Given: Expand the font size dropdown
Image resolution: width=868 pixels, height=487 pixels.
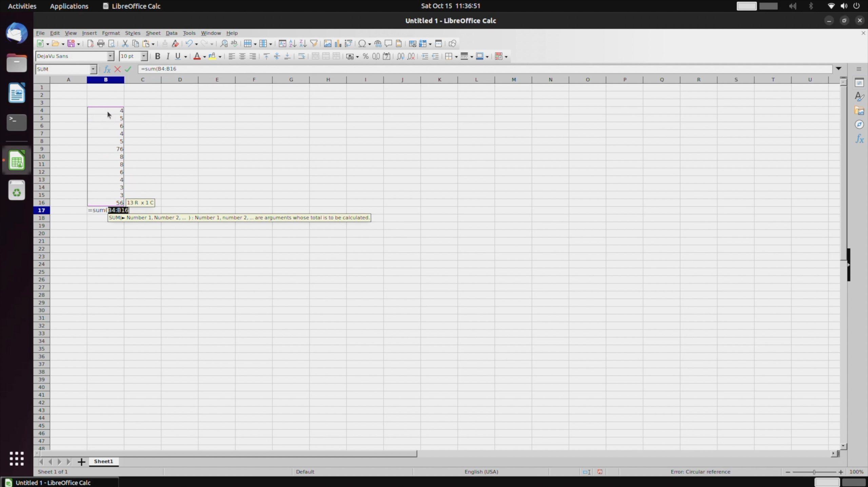Looking at the screenshot, I should [144, 56].
